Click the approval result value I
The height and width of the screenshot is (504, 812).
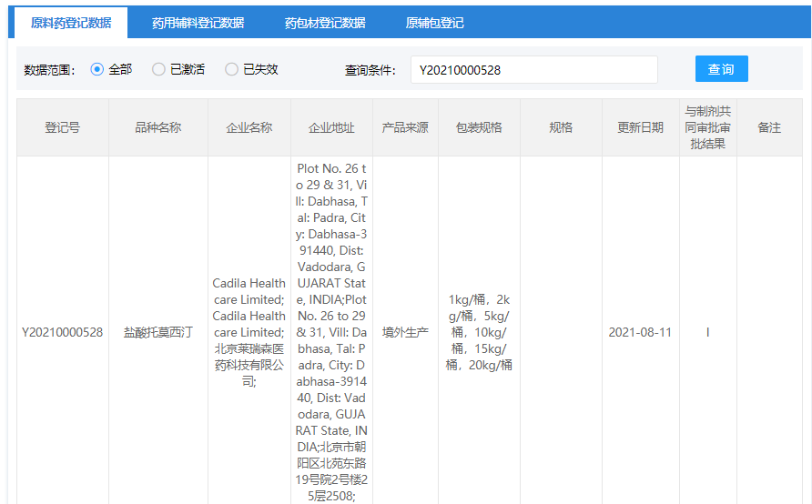pos(708,332)
